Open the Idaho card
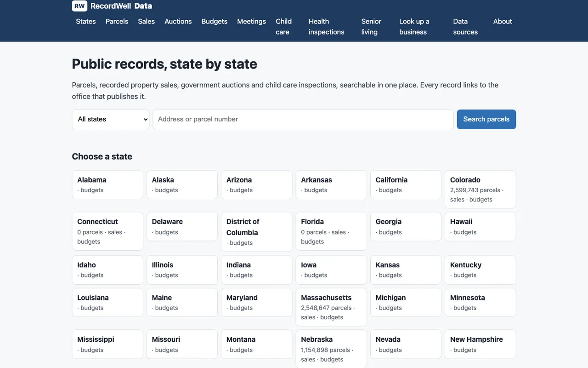 [x=107, y=270]
